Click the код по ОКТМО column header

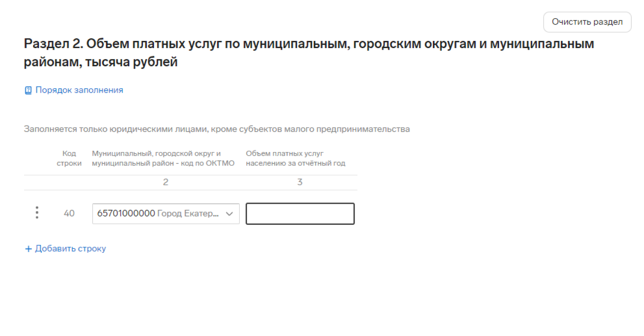163,158
